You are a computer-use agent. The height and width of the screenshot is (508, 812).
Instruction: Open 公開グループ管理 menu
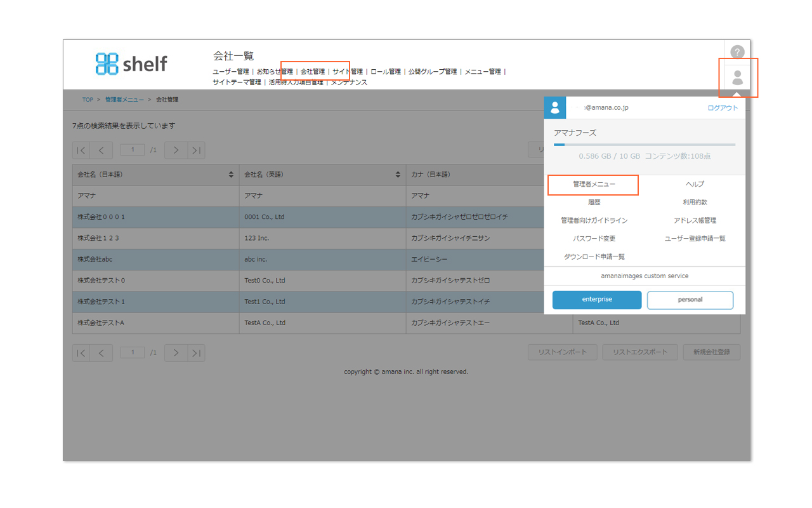[433, 72]
